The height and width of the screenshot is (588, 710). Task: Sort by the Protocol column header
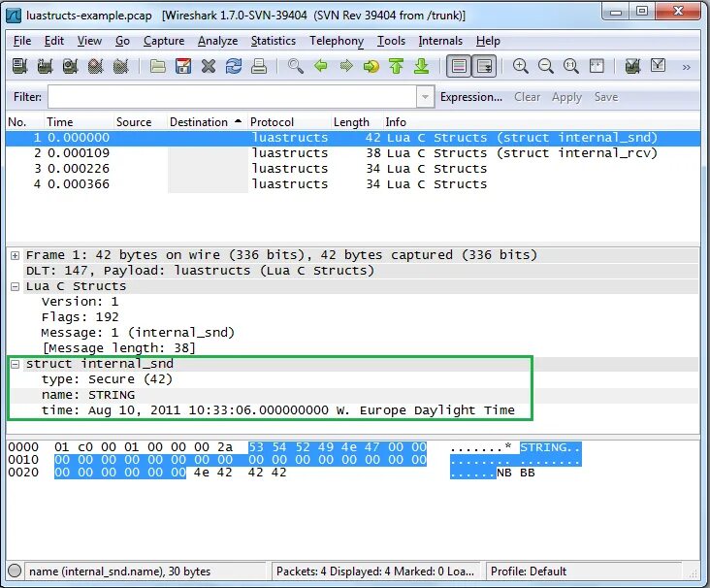coord(289,122)
